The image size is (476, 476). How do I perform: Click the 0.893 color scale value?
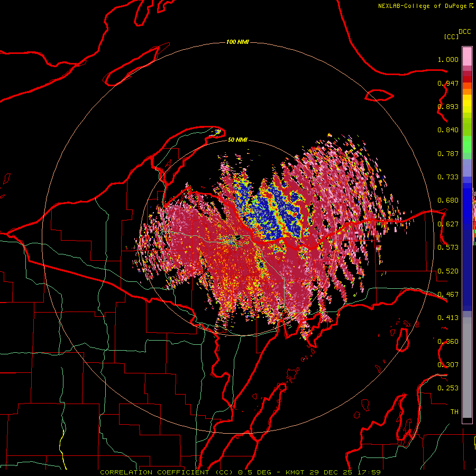pos(448,106)
